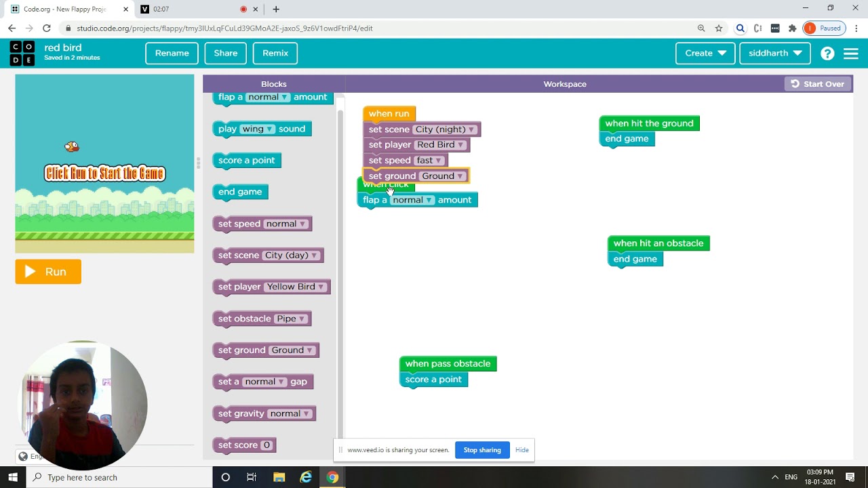
Task: Open wing sound dropdown in toolbox
Action: click(258, 129)
